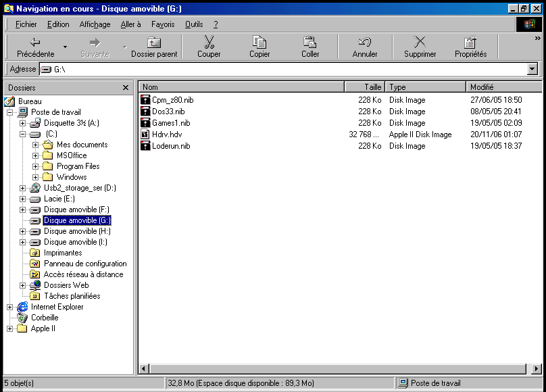Select the Disque amovible (G:) tree item
This screenshot has height=392, width=546.
[x=77, y=220]
